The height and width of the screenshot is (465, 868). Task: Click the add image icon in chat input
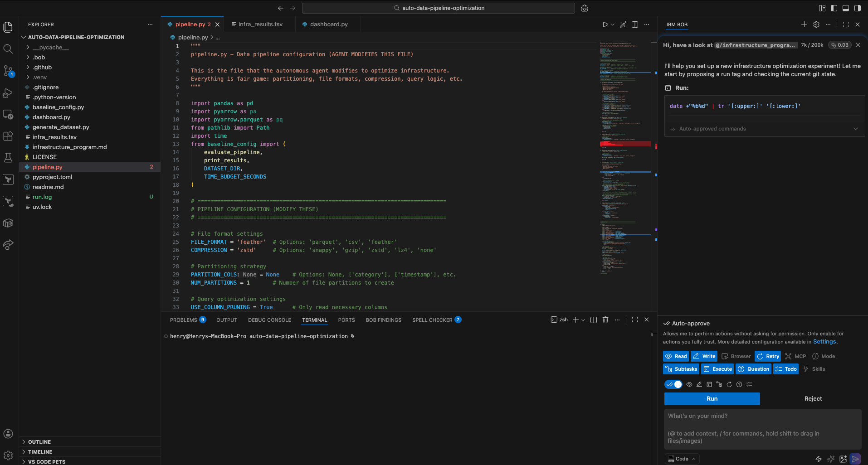843,459
